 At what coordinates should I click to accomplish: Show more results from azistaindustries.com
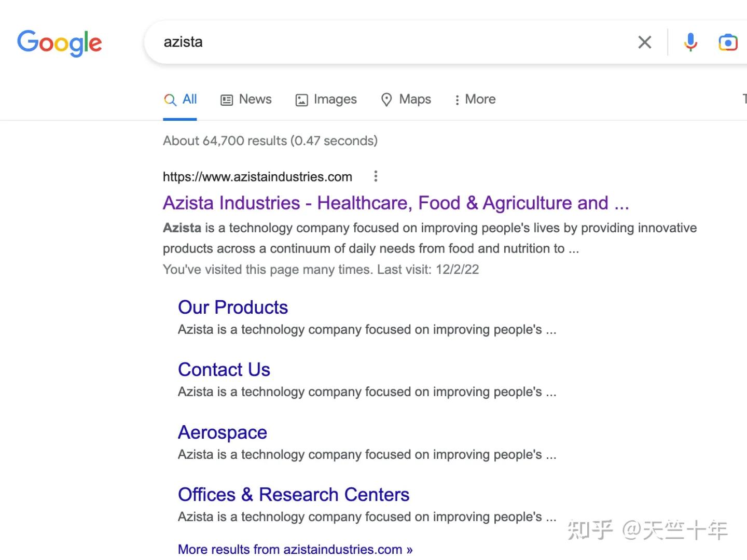(295, 549)
